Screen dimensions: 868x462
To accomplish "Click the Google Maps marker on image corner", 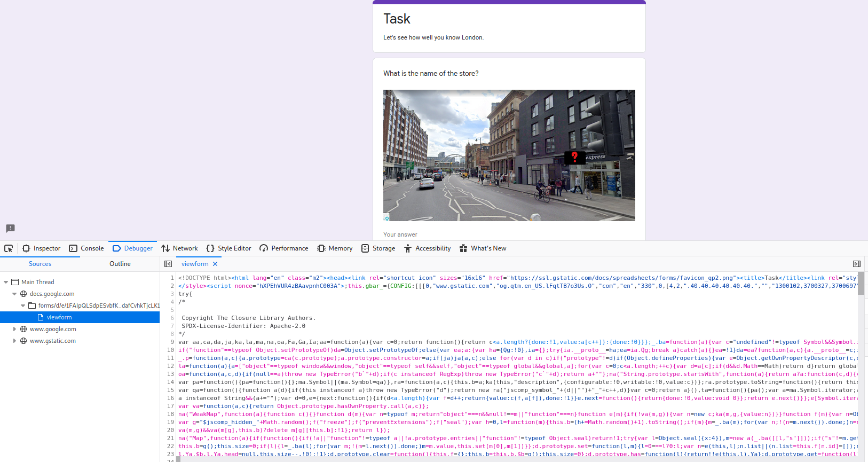I will click(386, 217).
